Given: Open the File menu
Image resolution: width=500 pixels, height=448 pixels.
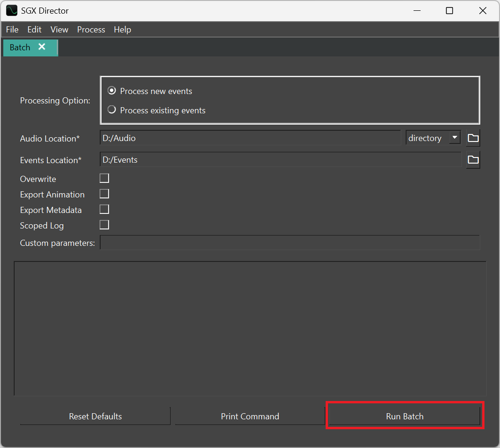Looking at the screenshot, I should pos(12,29).
